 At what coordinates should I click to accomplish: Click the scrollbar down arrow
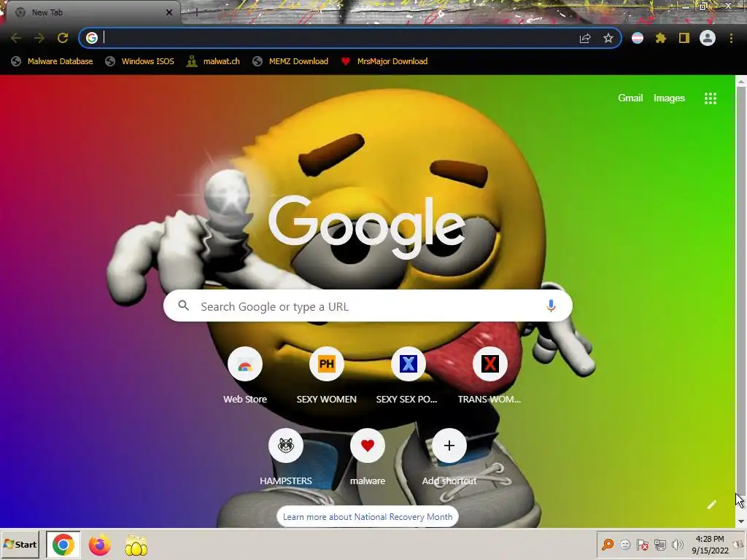coord(741,521)
